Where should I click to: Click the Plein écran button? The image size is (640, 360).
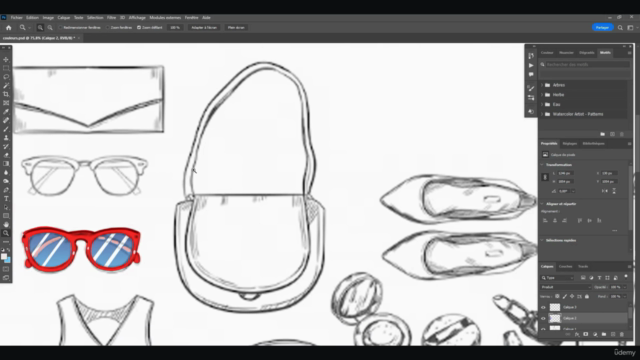point(236,28)
